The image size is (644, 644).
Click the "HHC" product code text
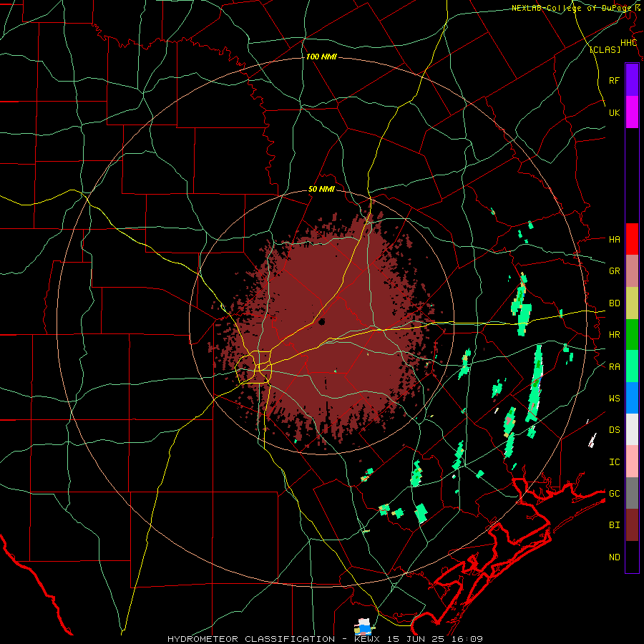pos(628,43)
